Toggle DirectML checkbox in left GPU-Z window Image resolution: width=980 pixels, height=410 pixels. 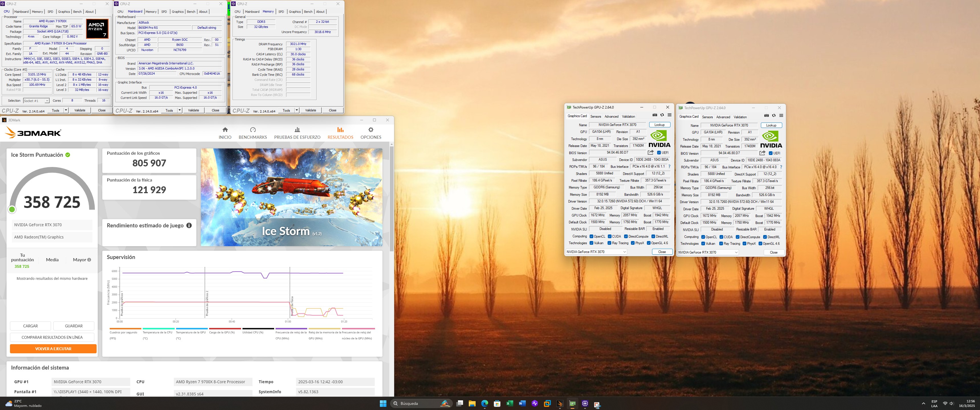click(653, 236)
